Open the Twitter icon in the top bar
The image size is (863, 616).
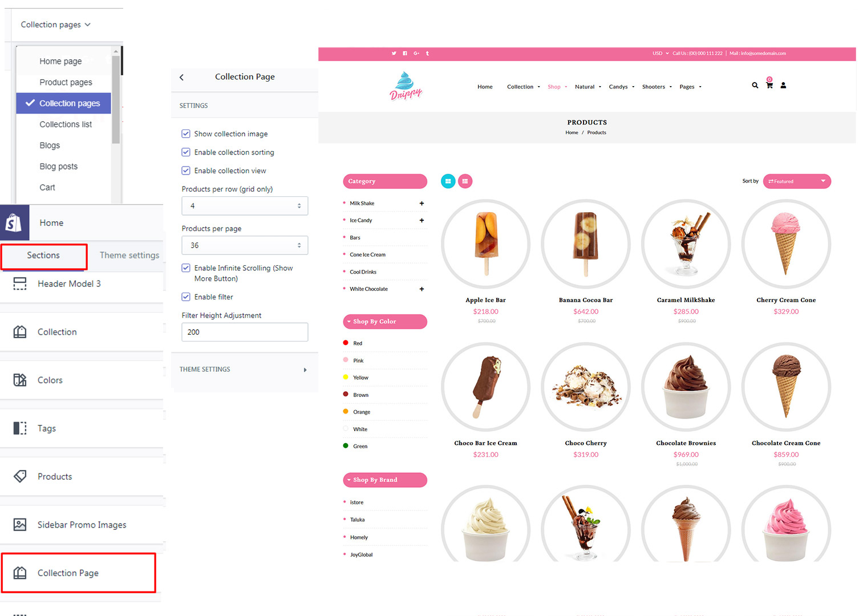pos(394,53)
